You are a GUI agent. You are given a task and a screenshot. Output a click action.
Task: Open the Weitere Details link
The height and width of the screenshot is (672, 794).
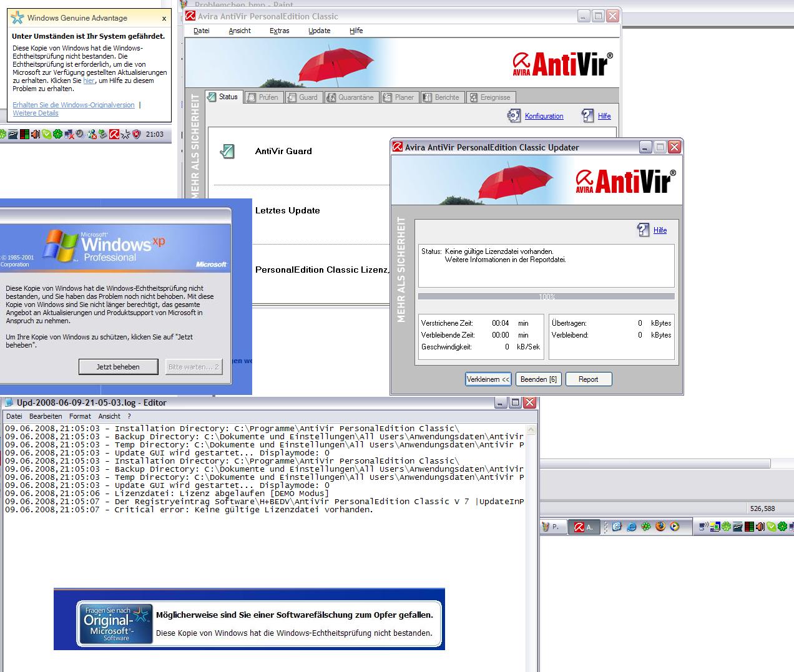tap(36, 113)
